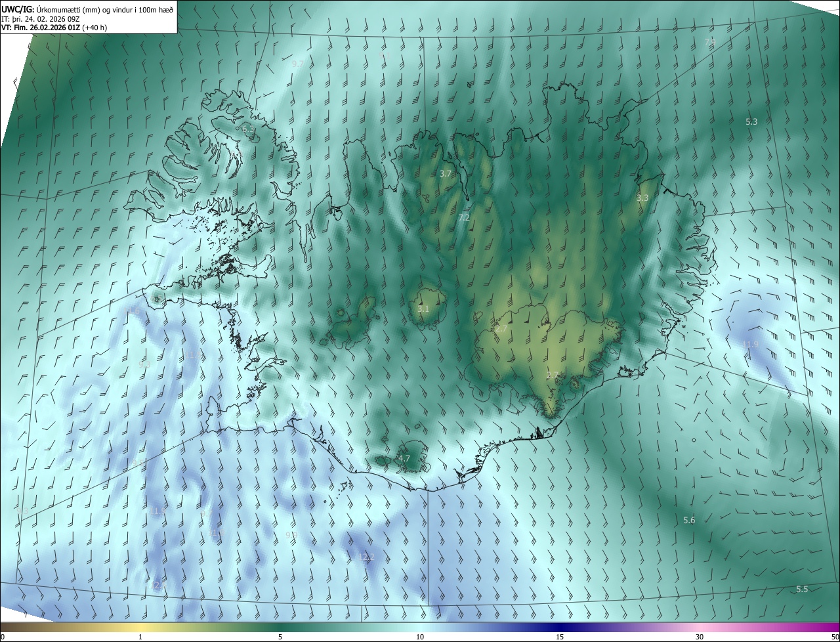Click the 6.3 value in the Westfjords
Screen dimensions: 840x642
pyautogui.click(x=247, y=130)
